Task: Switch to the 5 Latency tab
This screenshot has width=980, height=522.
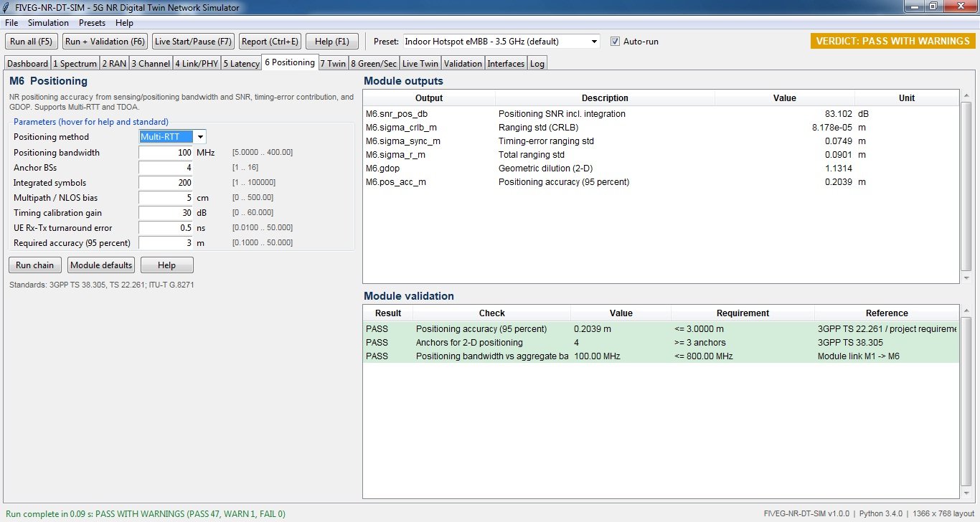Action: 241,64
